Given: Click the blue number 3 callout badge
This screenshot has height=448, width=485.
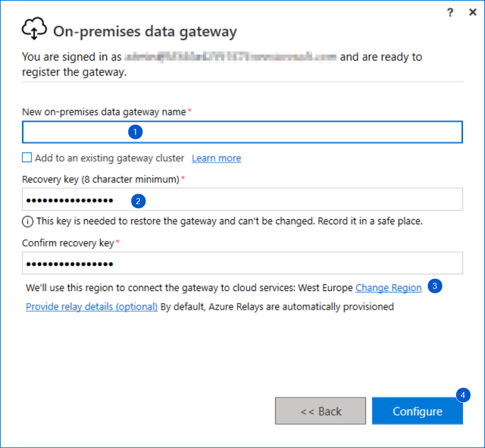Looking at the screenshot, I should [x=434, y=286].
